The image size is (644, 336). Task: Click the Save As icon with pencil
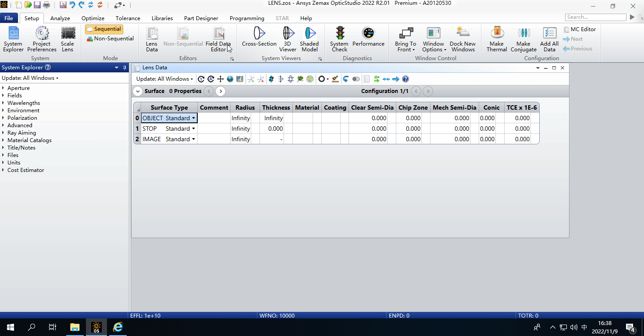point(63,5)
